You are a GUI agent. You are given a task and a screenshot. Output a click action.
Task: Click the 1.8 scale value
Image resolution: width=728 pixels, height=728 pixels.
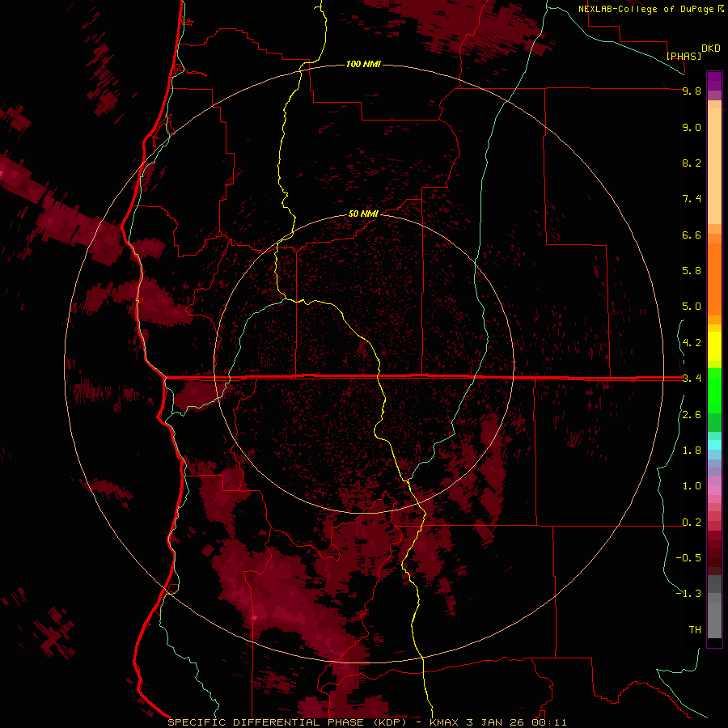[692, 451]
